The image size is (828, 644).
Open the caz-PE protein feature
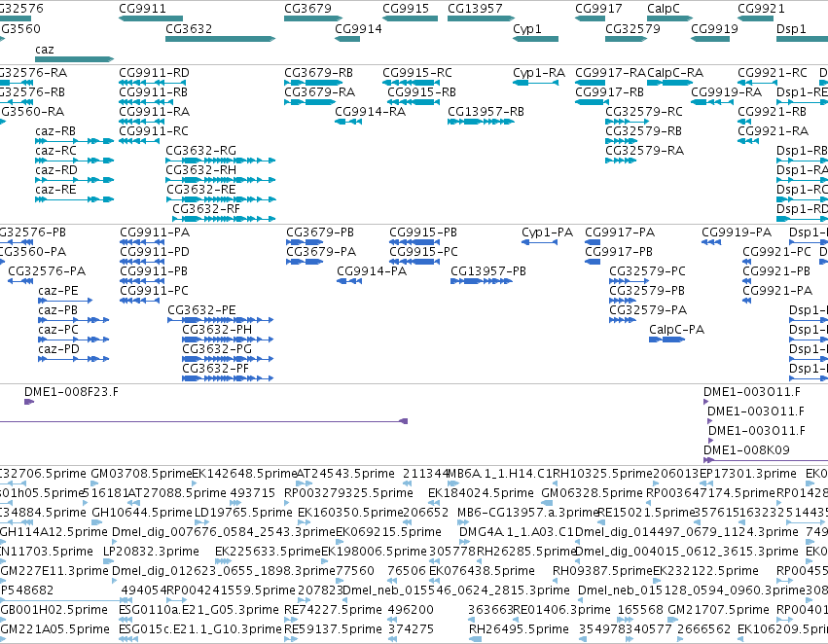pos(65,301)
